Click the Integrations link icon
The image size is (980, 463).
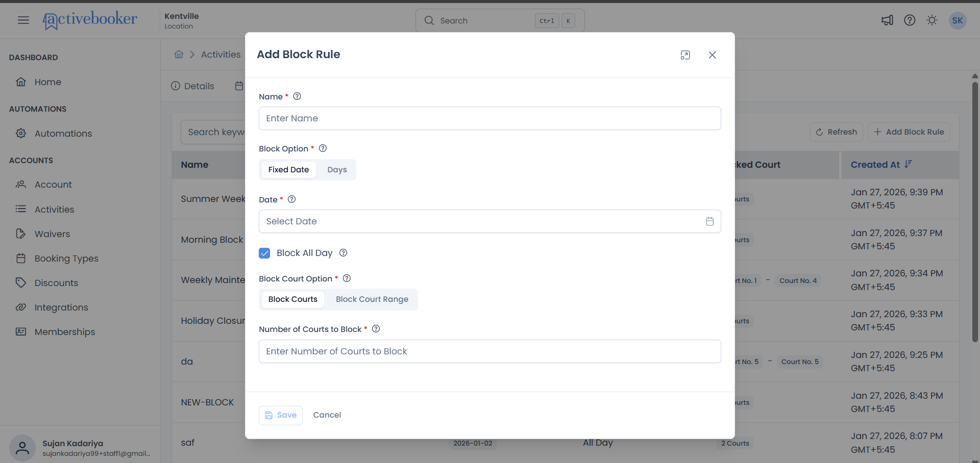[x=21, y=307]
